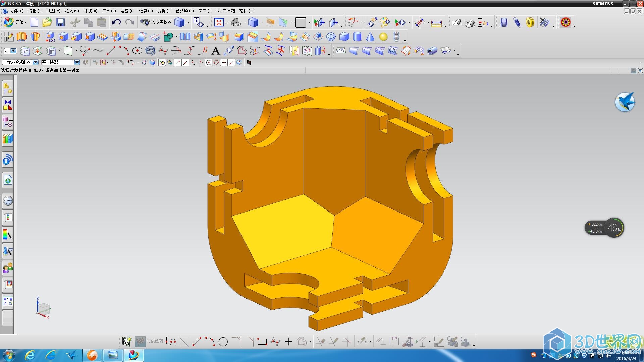Viewport: 644px width, 362px height.
Task: Open the 视图 (View) menu
Action: 53,11
